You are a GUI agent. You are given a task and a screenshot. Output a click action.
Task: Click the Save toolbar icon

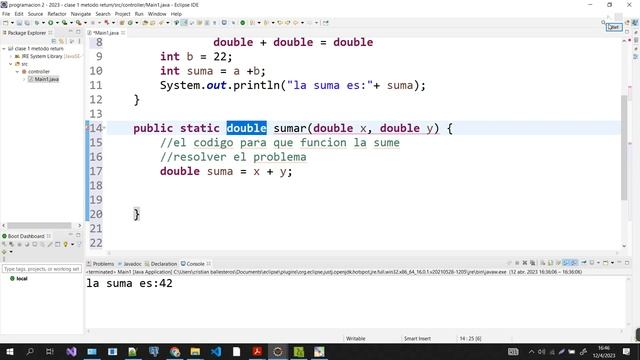pos(19,23)
